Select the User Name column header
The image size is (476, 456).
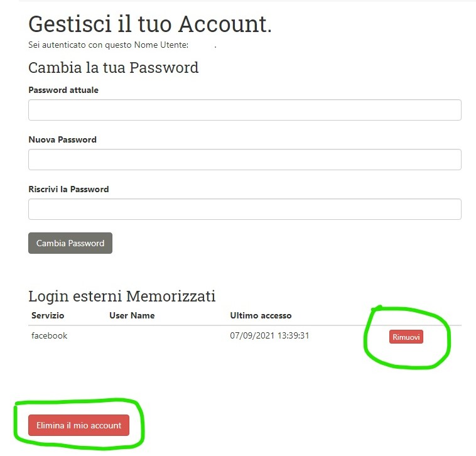click(132, 315)
